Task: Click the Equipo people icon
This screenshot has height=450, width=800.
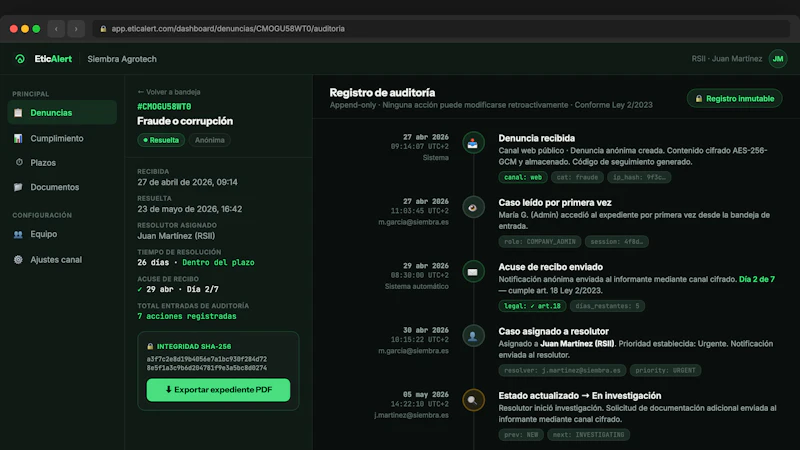Action: coord(18,234)
